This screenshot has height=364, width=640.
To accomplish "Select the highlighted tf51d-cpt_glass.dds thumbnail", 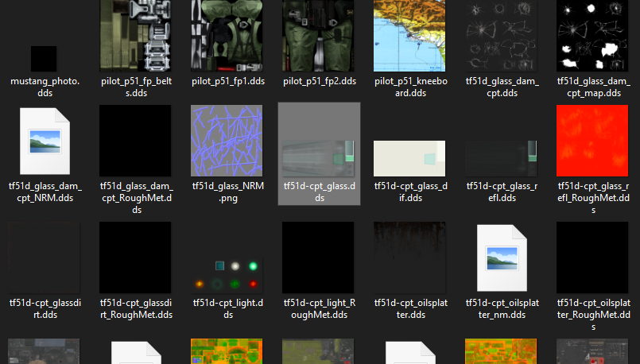I will tap(318, 158).
